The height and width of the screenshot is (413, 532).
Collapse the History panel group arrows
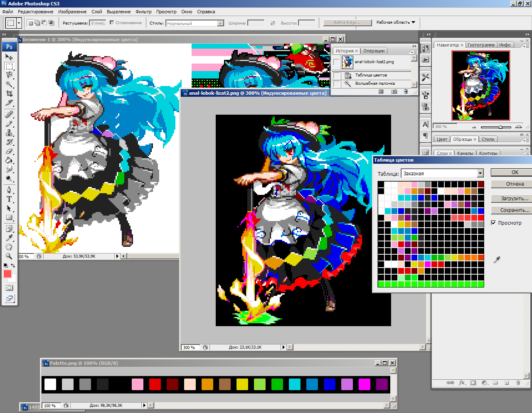pyautogui.click(x=414, y=46)
